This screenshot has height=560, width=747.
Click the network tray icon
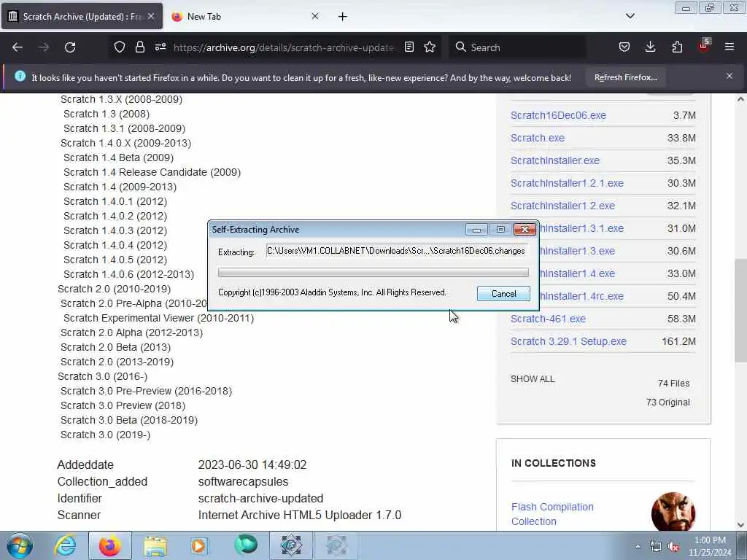(656, 547)
